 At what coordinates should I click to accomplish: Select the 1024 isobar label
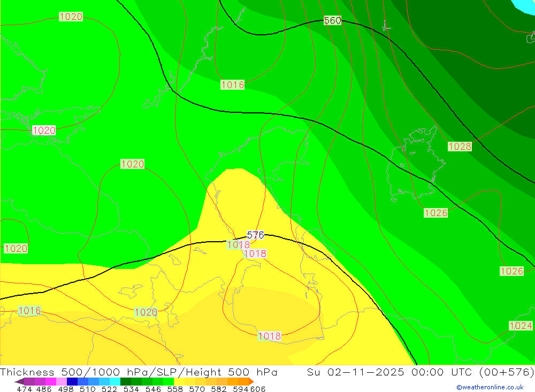(x=521, y=326)
